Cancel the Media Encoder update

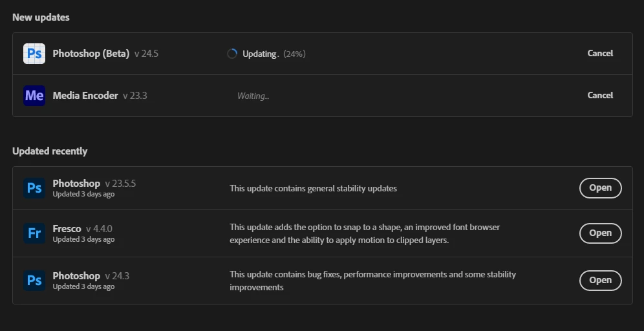(600, 95)
